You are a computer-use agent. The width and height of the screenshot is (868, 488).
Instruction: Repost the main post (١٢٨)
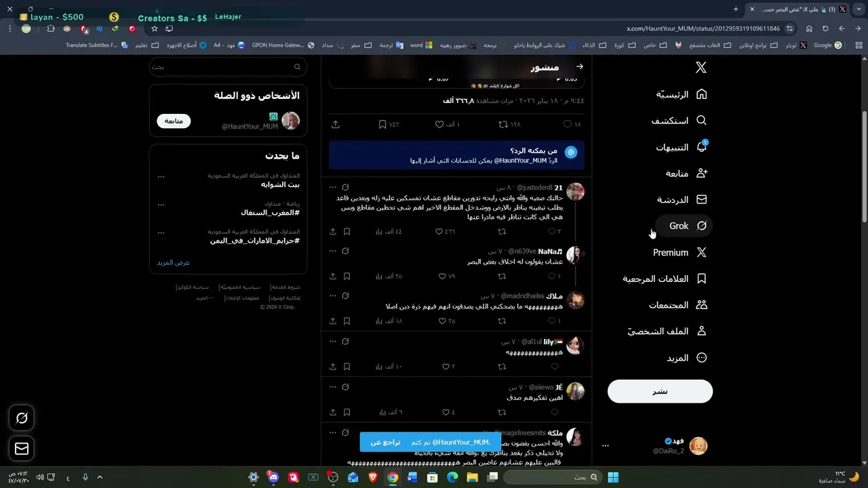(502, 125)
